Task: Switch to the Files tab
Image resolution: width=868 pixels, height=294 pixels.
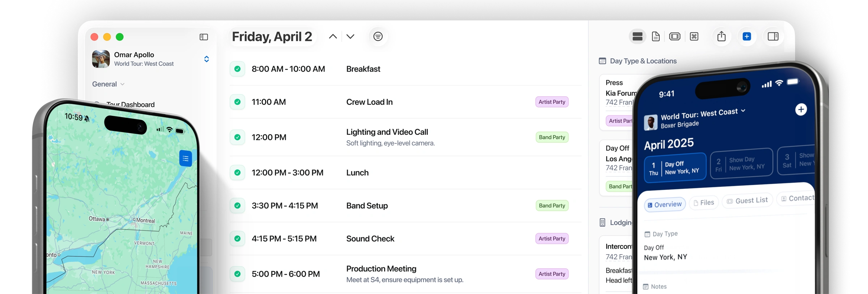Action: pos(703,202)
